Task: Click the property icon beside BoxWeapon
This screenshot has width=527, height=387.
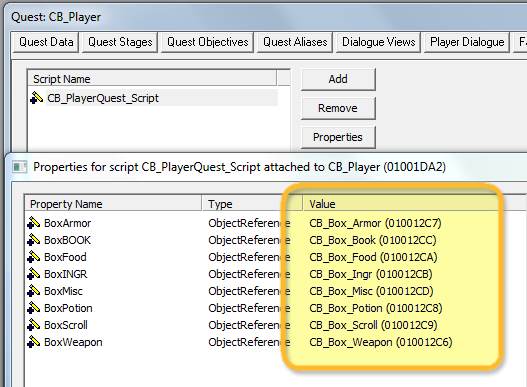Action: [x=34, y=342]
